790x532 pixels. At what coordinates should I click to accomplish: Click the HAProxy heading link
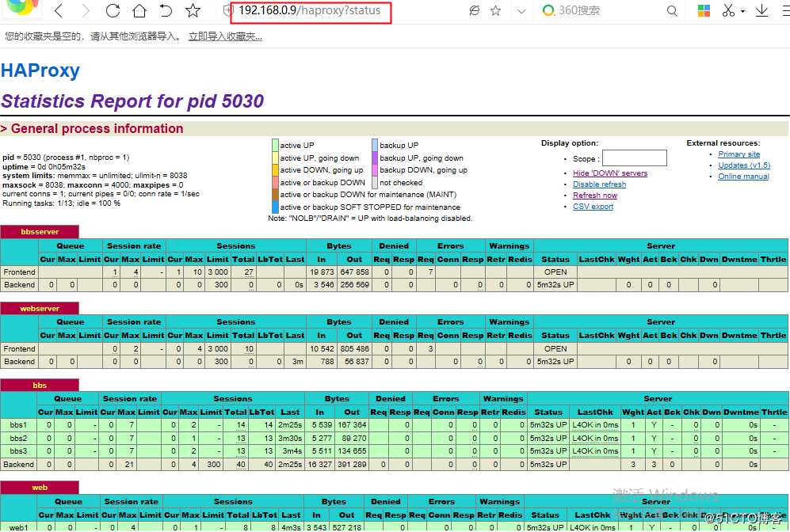click(40, 70)
